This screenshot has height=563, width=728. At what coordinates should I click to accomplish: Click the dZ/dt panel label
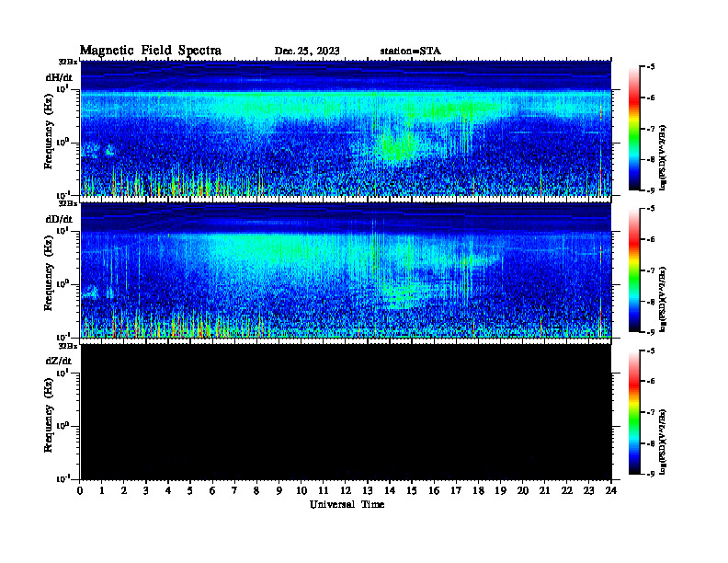[x=59, y=361]
